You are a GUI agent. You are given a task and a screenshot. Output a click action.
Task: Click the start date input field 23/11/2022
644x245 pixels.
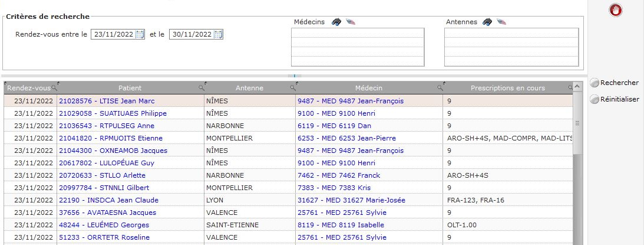click(x=113, y=34)
